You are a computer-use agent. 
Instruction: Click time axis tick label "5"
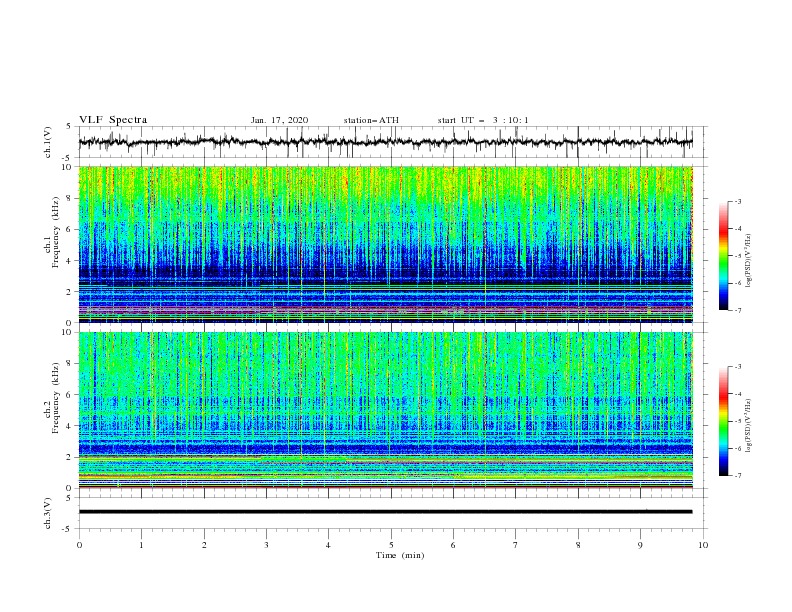[391, 545]
